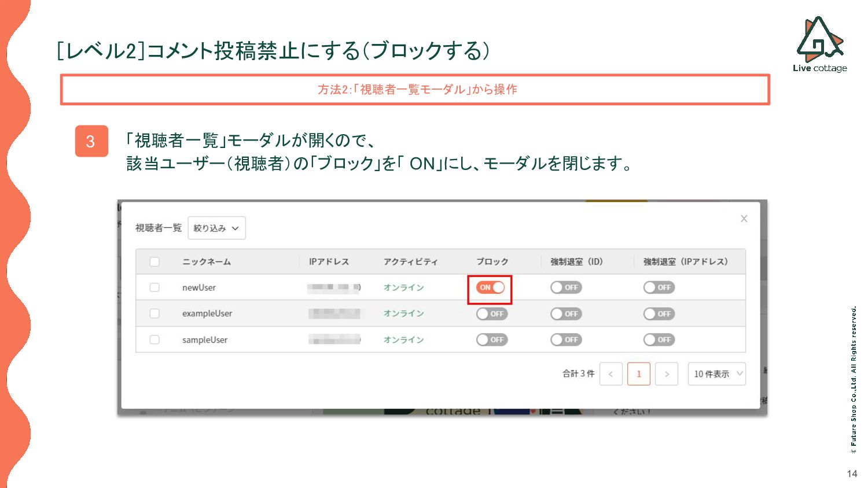Toggle 強制退室 (ID) for sampleUser
868x488 pixels.
(566, 340)
